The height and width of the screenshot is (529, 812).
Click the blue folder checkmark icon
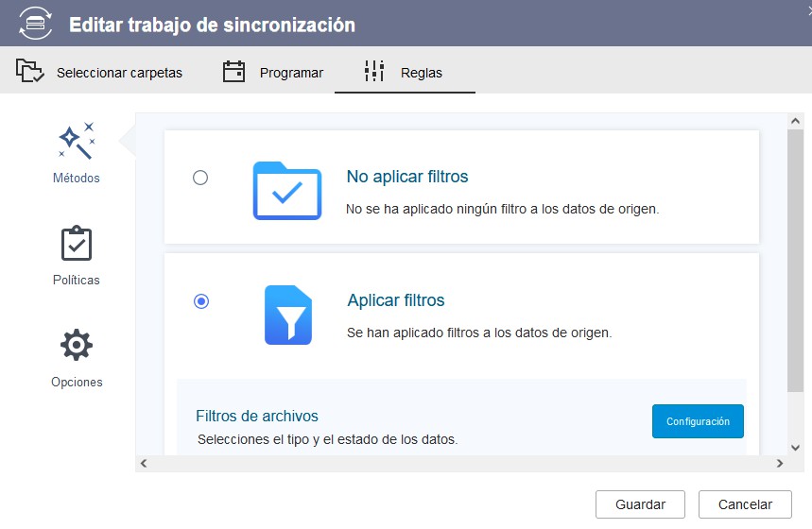point(286,191)
